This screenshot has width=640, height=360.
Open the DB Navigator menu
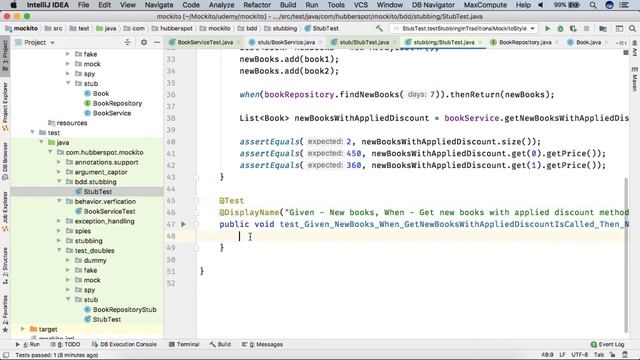pos(433,5)
